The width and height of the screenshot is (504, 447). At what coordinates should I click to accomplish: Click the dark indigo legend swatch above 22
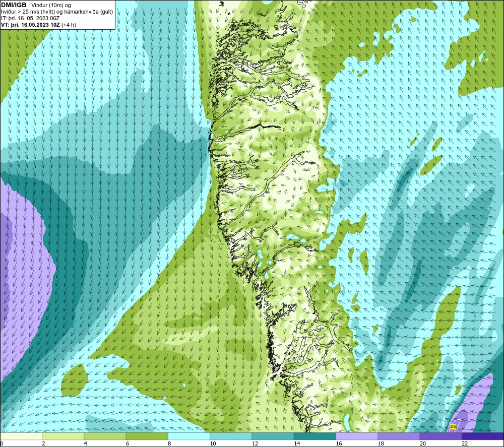tap(482, 436)
